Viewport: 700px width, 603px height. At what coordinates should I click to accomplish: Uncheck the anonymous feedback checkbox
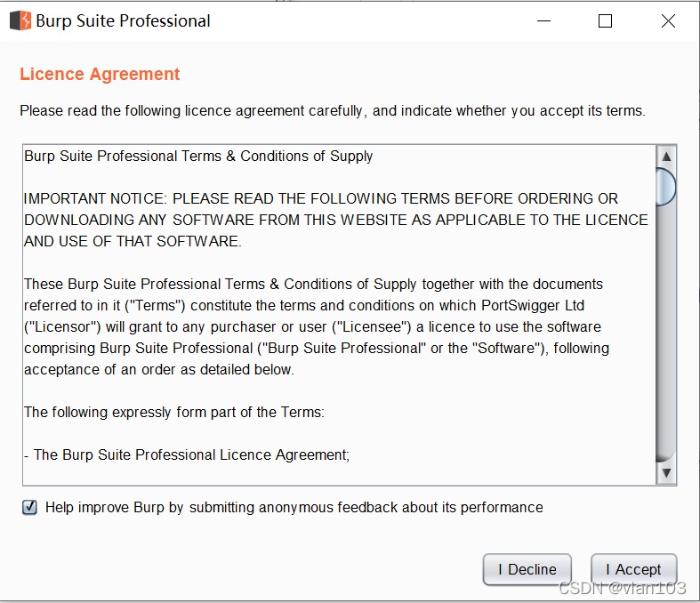pos(30,507)
